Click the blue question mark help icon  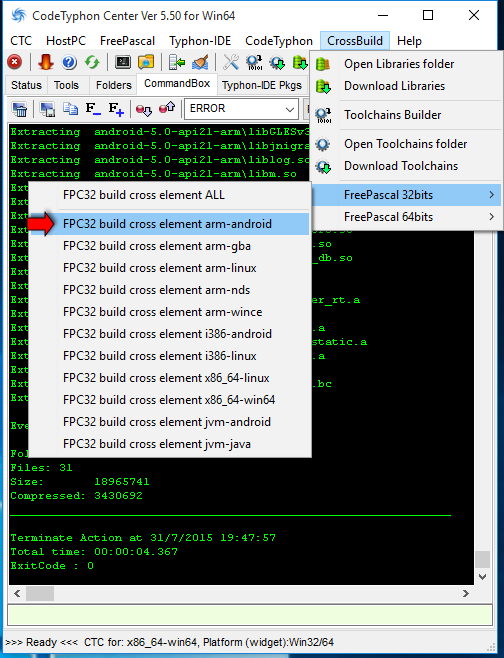69,63
